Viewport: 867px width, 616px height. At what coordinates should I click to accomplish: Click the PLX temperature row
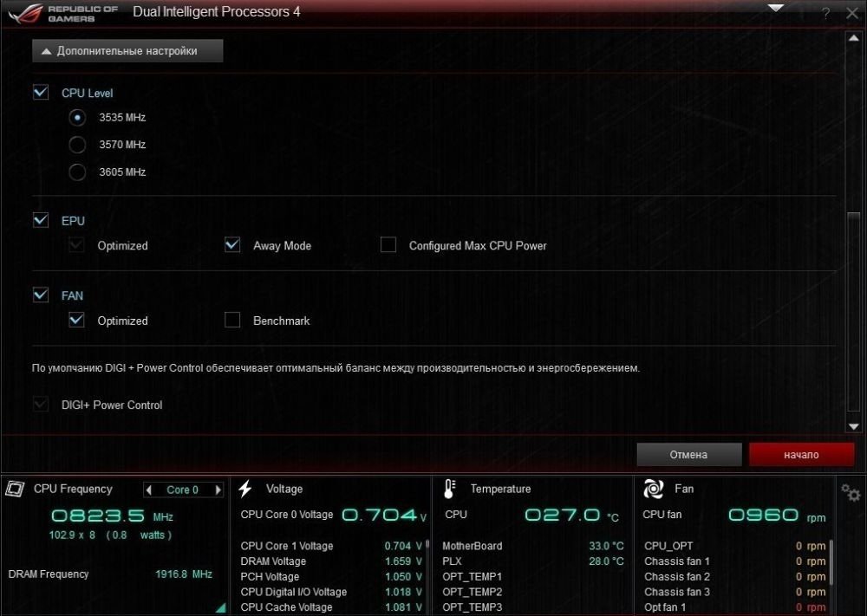pos(533,561)
